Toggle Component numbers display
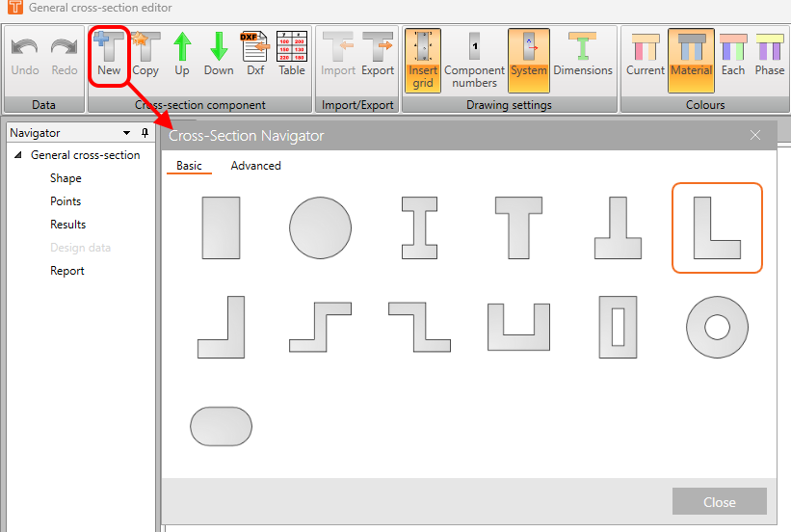Viewport: 791px width, 532px height. tap(474, 61)
